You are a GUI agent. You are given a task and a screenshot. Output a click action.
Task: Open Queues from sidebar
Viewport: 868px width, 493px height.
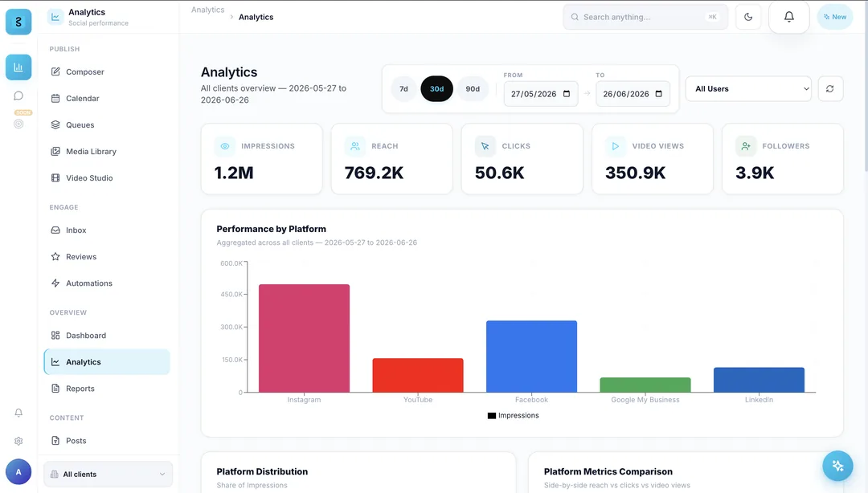[107, 124]
